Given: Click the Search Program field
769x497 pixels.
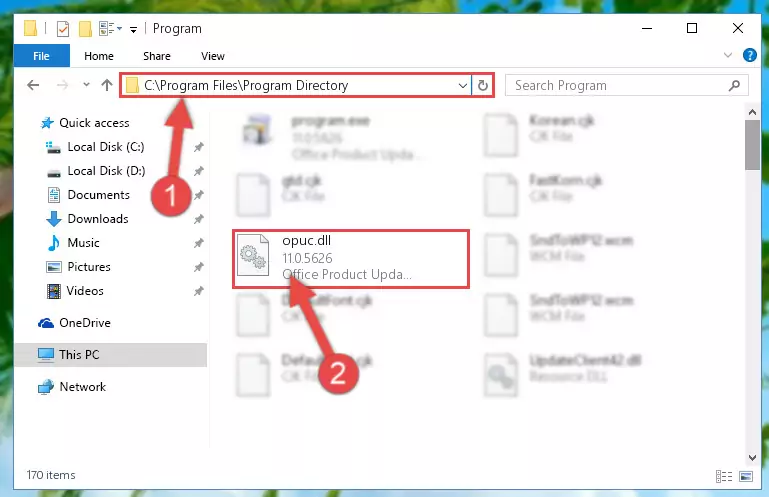Looking at the screenshot, I should [x=627, y=86].
